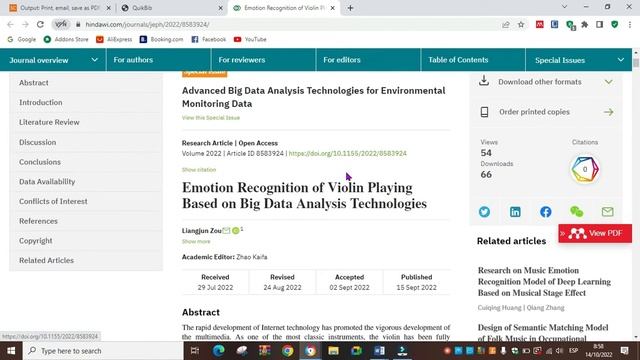
Task: Open Word from the taskbar
Action: pyautogui.click(x=379, y=351)
